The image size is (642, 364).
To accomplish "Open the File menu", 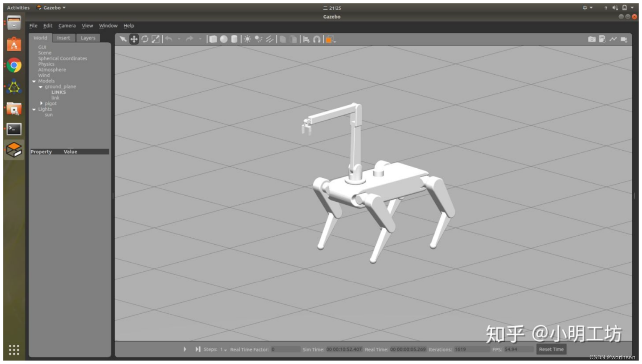I will pos(33,26).
